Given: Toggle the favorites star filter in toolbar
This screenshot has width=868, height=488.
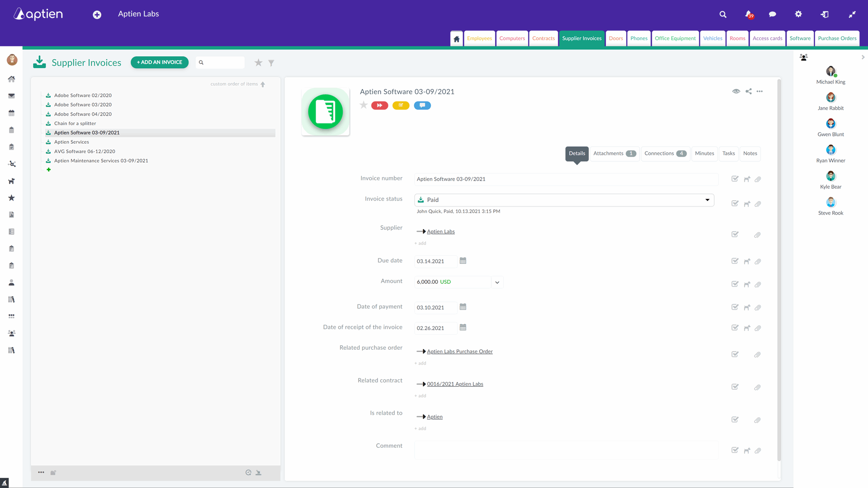Looking at the screenshot, I should coord(258,63).
